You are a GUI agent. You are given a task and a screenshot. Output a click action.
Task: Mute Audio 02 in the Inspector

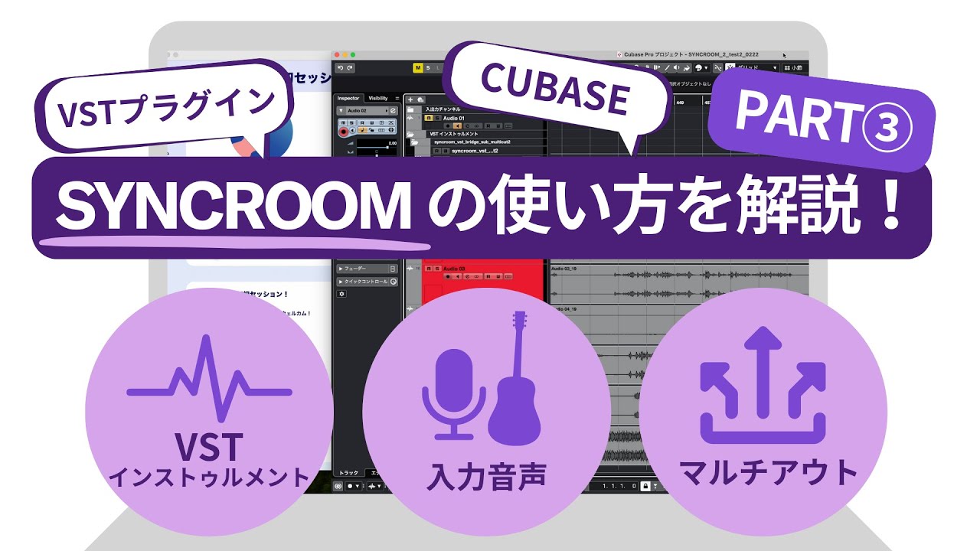pos(343,122)
